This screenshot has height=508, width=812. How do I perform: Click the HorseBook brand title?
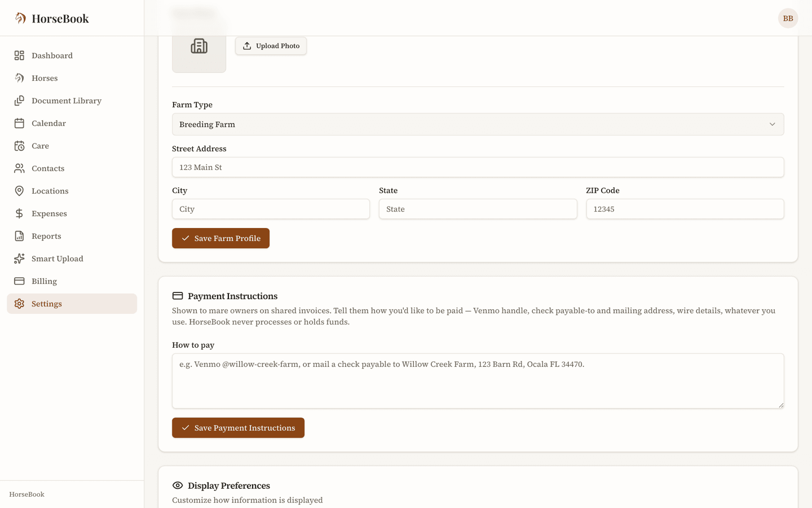pos(60,19)
